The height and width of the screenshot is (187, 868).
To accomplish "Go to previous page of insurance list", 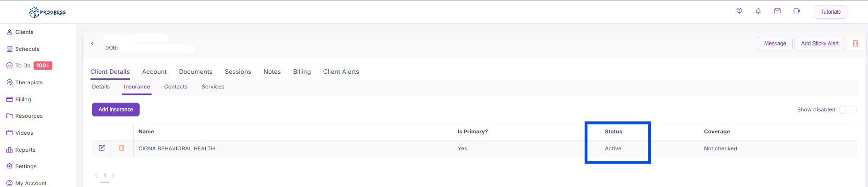I will (x=96, y=176).
